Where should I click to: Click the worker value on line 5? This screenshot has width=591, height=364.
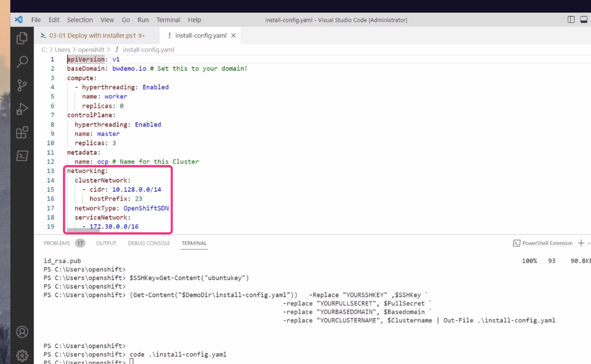(116, 96)
